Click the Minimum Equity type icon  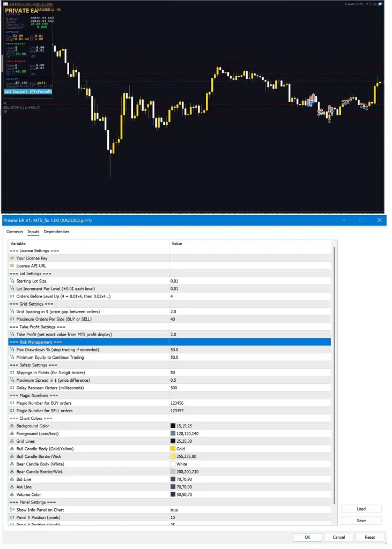12,358
